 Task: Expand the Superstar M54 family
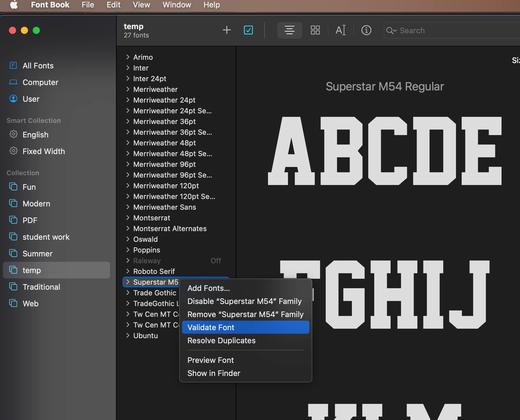point(128,282)
